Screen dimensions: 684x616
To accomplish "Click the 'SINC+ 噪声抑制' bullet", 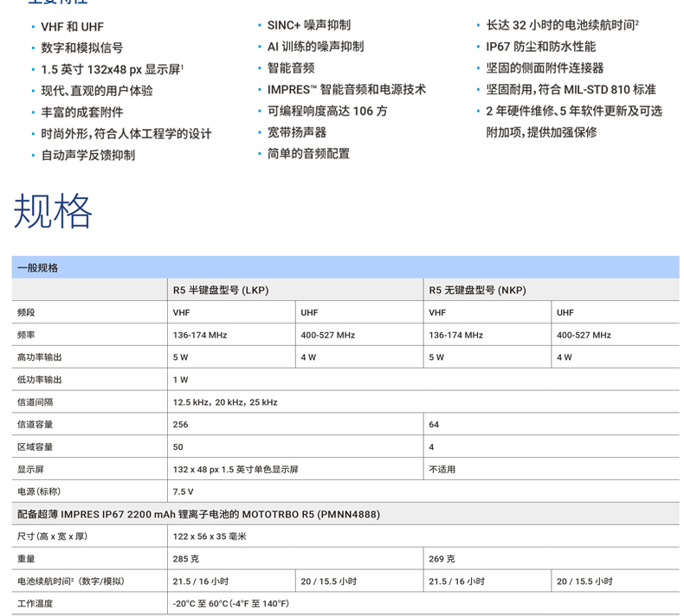I will 309,25.
